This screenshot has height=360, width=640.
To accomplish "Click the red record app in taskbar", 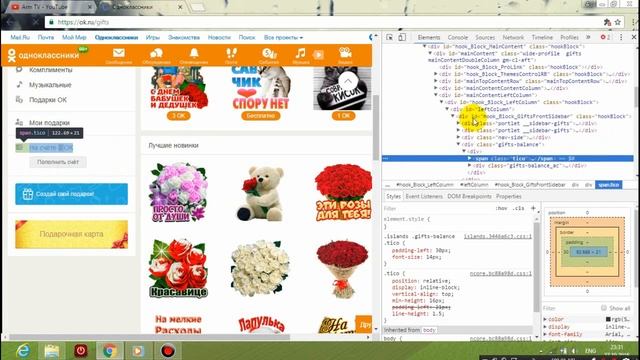I will coord(167,351).
